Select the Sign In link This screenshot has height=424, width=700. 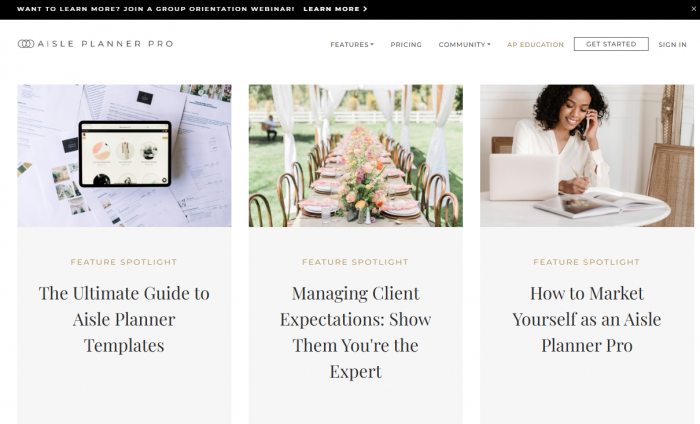click(x=672, y=45)
